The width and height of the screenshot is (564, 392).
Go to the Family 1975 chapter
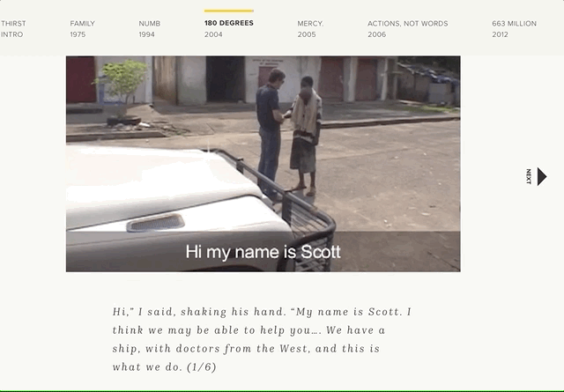pyautogui.click(x=82, y=29)
